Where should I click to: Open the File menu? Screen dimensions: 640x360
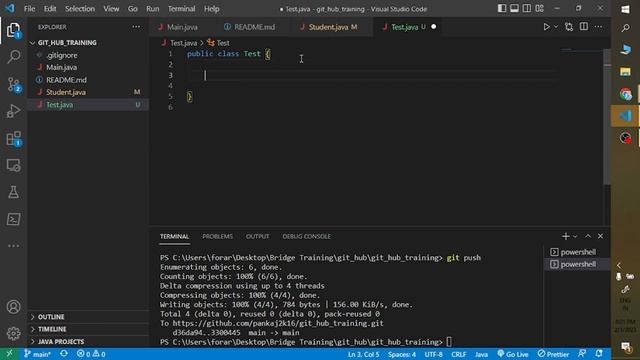point(29,9)
